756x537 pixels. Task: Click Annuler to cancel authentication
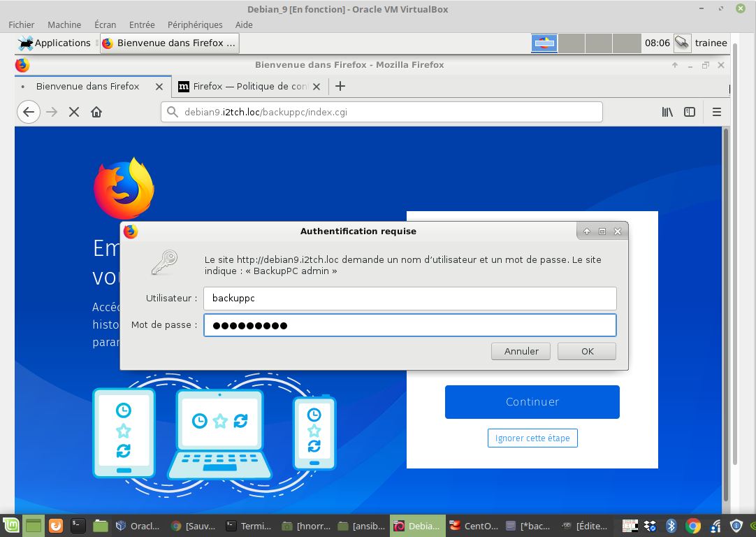point(521,351)
